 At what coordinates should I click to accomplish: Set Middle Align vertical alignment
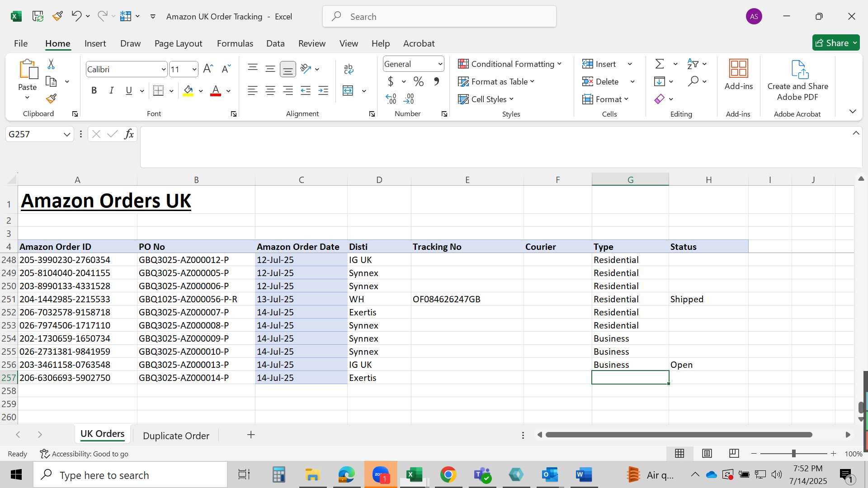click(x=270, y=69)
